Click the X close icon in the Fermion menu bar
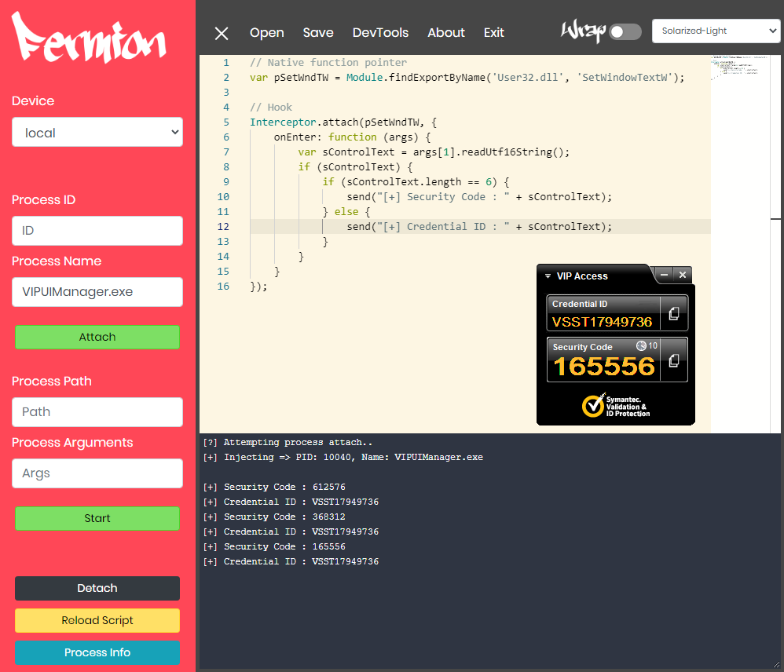The image size is (784, 672). [222, 34]
